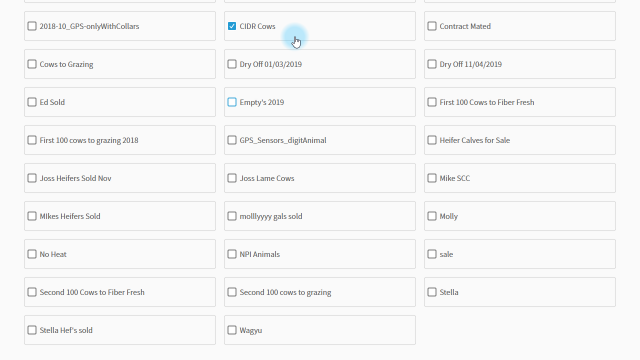Check the 2018-10_GPS-onlyWithCollars checkbox
640x360 pixels.
coord(32,26)
